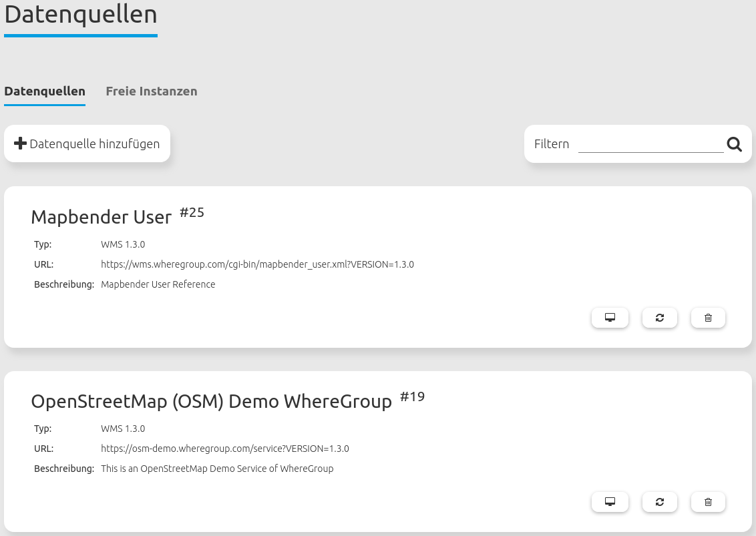Refresh the OpenStreetMap Demo data source
Image resolution: width=756 pixels, height=536 pixels.
pos(659,502)
